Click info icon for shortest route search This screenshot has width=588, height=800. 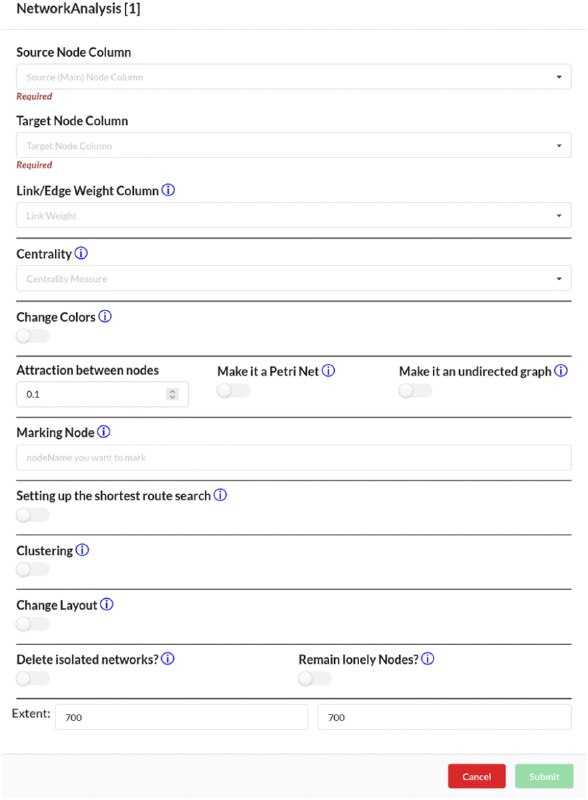pyautogui.click(x=220, y=495)
